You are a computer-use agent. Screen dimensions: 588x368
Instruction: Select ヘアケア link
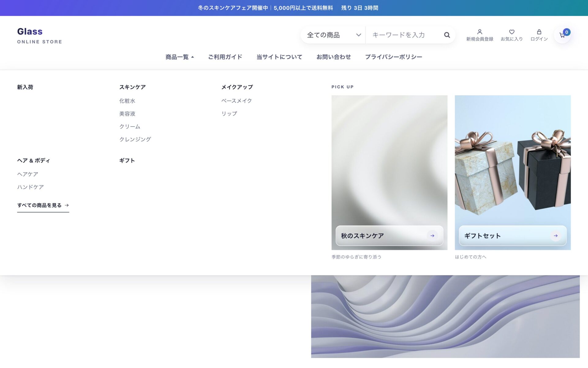click(28, 174)
